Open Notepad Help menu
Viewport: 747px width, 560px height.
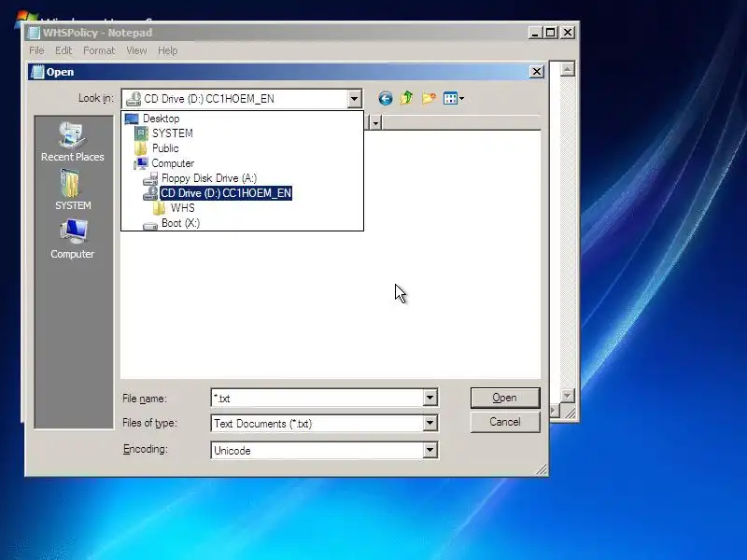168,50
